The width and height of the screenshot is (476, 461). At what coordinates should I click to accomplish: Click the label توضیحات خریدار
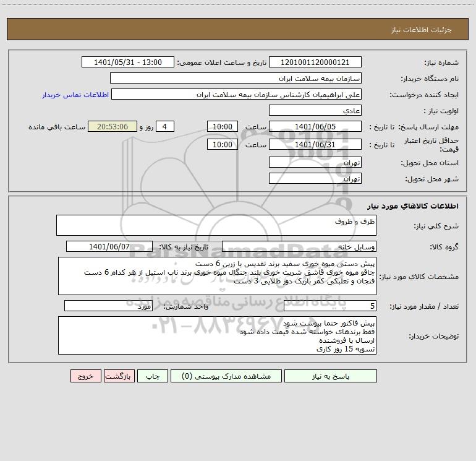[x=434, y=336]
